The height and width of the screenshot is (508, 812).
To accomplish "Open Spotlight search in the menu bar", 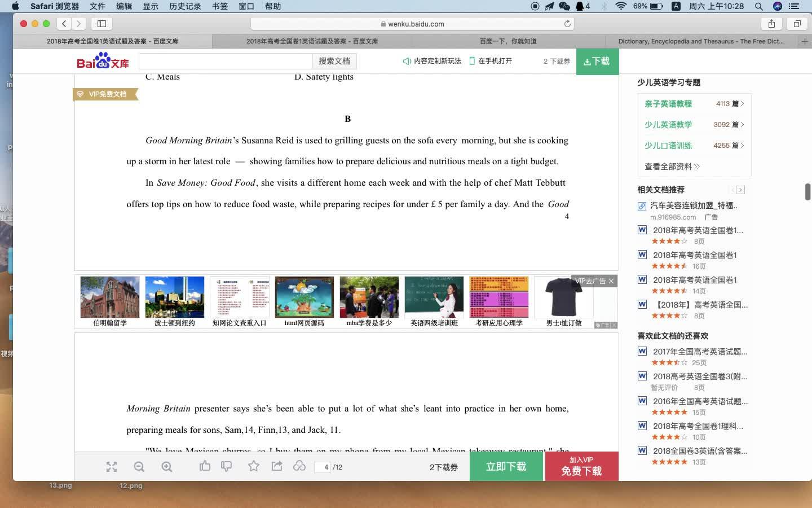I will 759,6.
